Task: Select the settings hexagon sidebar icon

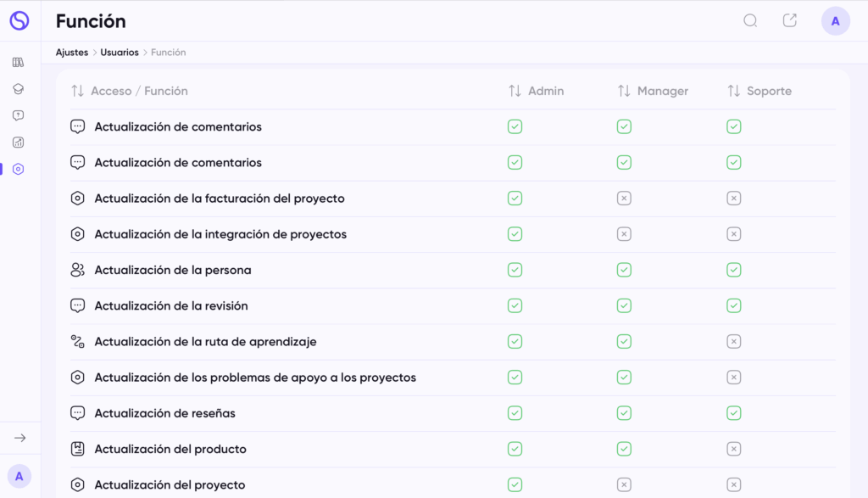Action: (x=19, y=169)
